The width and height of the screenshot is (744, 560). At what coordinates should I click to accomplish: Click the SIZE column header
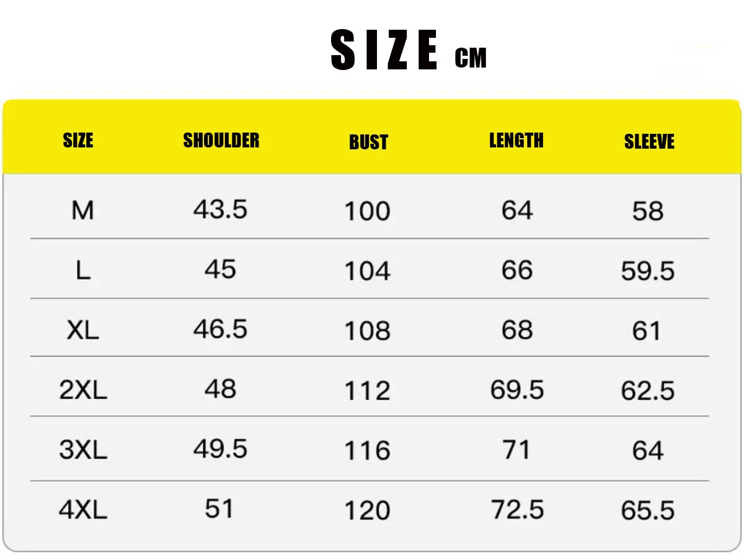78,141
